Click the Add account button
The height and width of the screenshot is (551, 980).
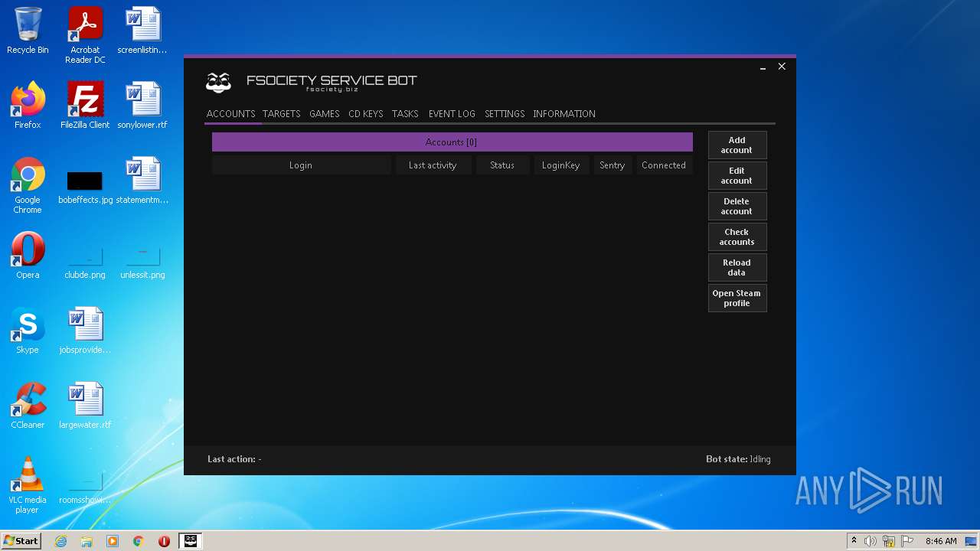tap(737, 145)
